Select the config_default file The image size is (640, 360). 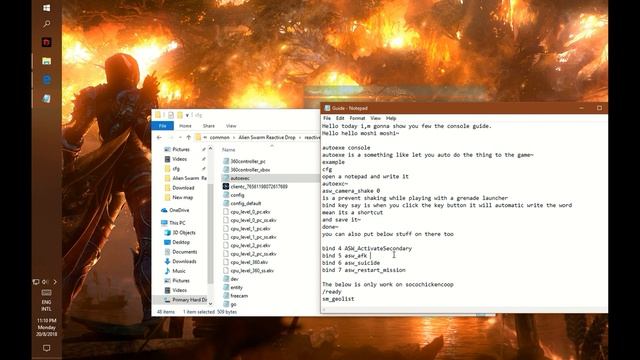coord(246,203)
